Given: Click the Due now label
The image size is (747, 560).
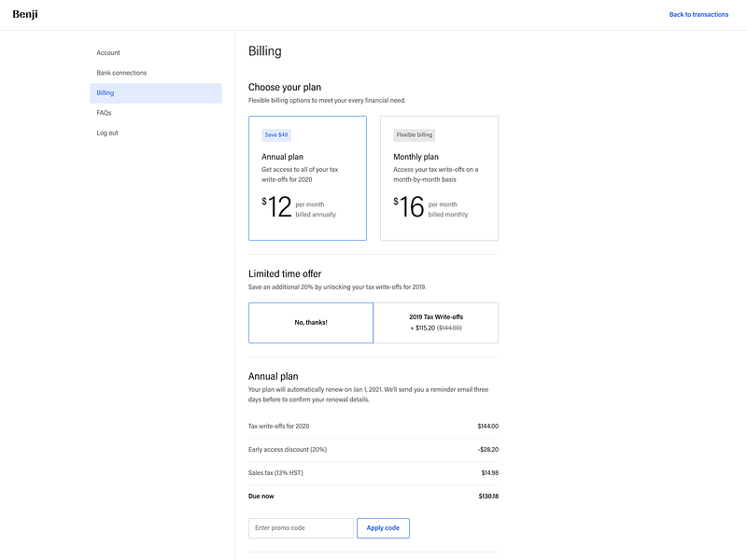Looking at the screenshot, I should click(x=261, y=497).
